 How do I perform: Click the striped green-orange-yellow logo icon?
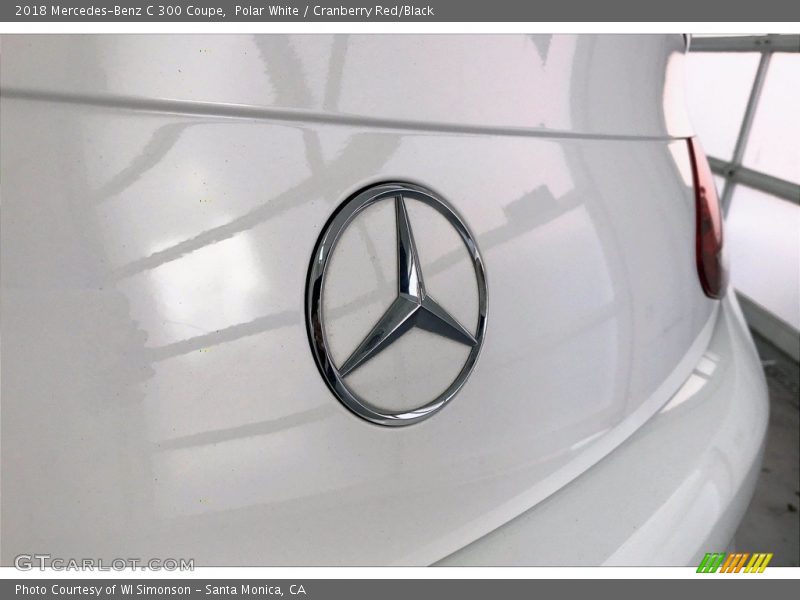(x=734, y=563)
